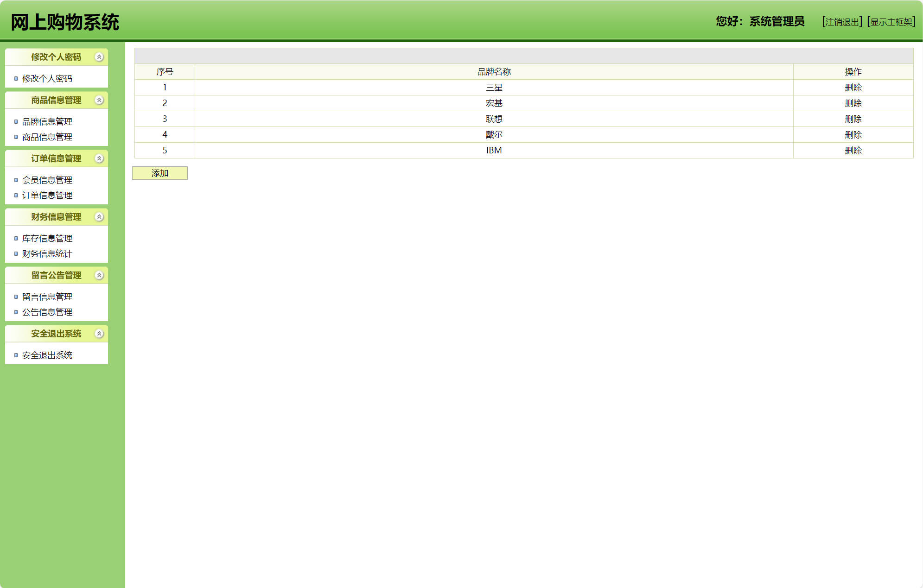Image resolution: width=923 pixels, height=588 pixels.
Task: Collapse the 留言公告管理 section chevron icon
Action: [x=99, y=275]
